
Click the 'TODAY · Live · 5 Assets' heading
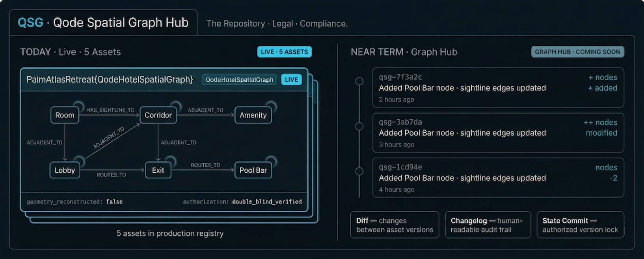tap(71, 52)
